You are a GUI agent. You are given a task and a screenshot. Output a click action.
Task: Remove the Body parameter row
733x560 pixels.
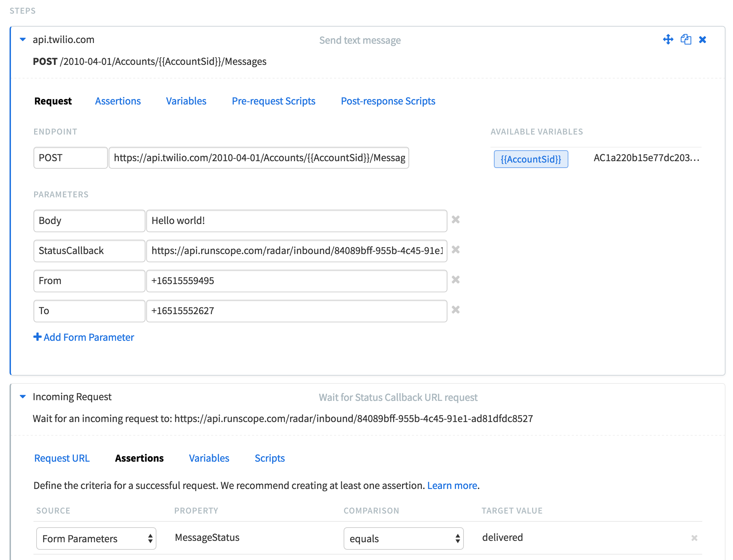tap(456, 220)
